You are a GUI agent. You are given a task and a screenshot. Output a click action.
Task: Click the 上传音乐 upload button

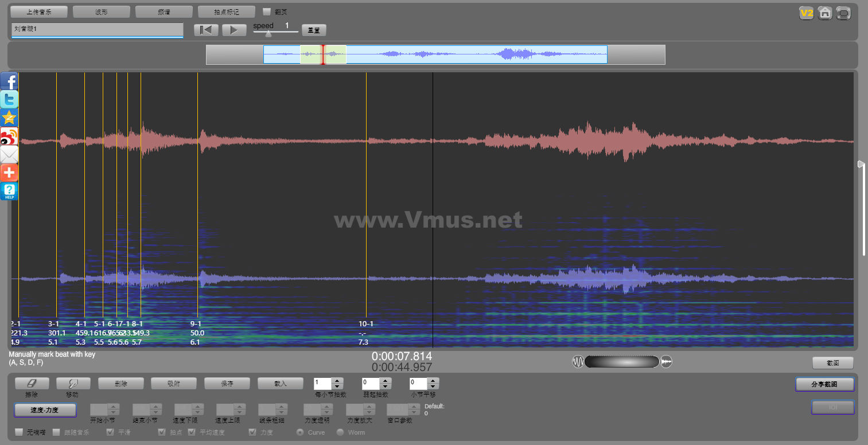(x=39, y=12)
